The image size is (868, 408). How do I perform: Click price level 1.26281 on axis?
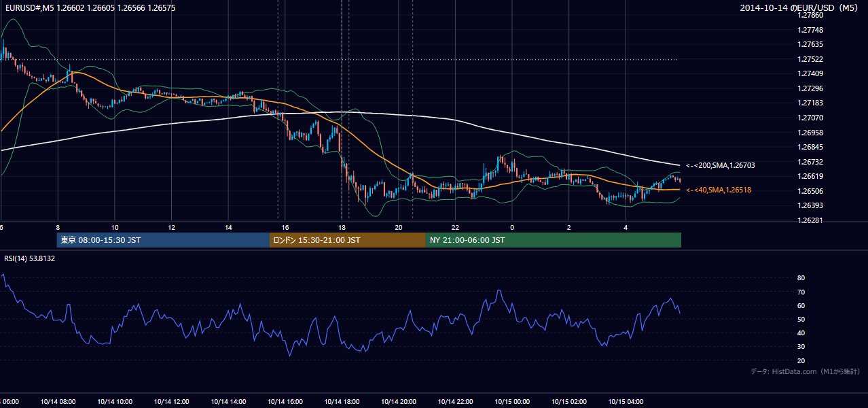click(810, 220)
